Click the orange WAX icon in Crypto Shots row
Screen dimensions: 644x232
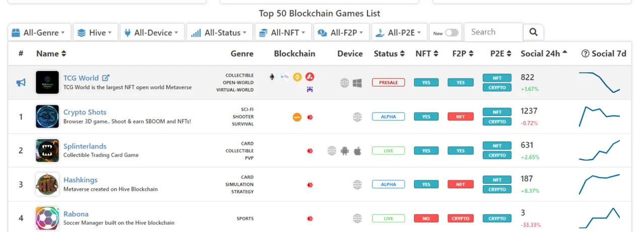click(297, 117)
